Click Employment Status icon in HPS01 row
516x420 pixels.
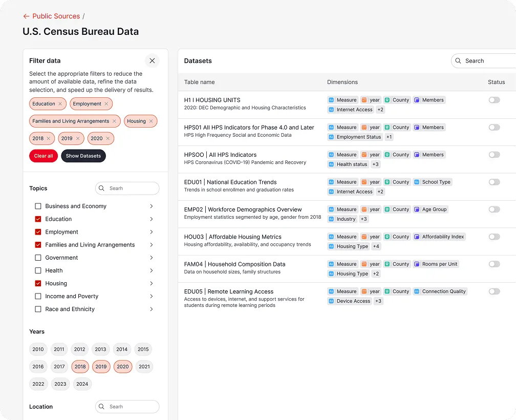331,137
